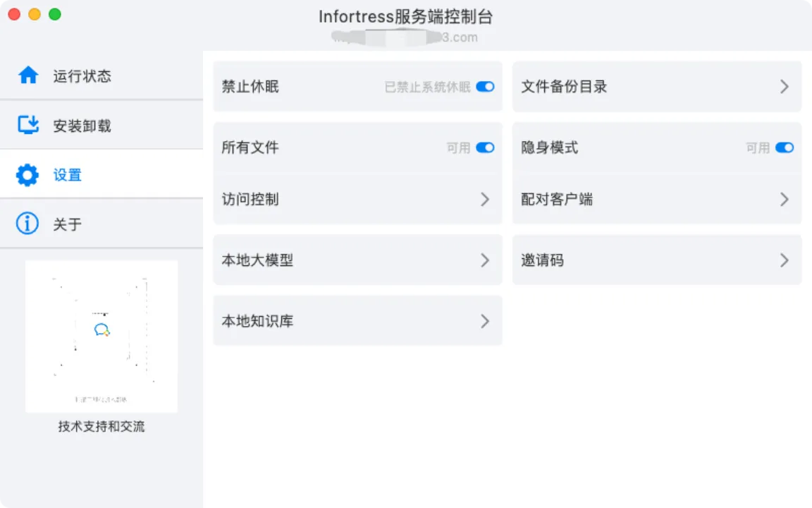This screenshot has height=508, width=812.
Task: Click the home icon for 运行状态
Action: (28, 75)
